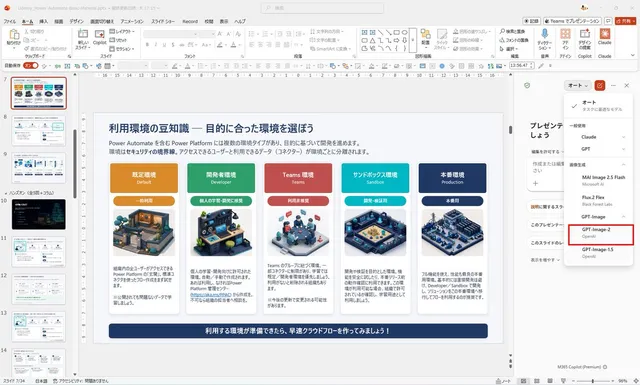Screen dimensions: 640x385
Task: Click the paste clipboard icon
Action: click(14, 38)
